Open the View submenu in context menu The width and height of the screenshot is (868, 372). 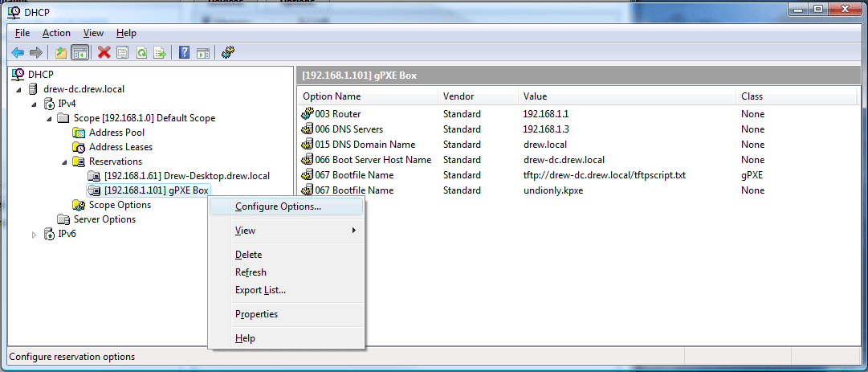[246, 231]
